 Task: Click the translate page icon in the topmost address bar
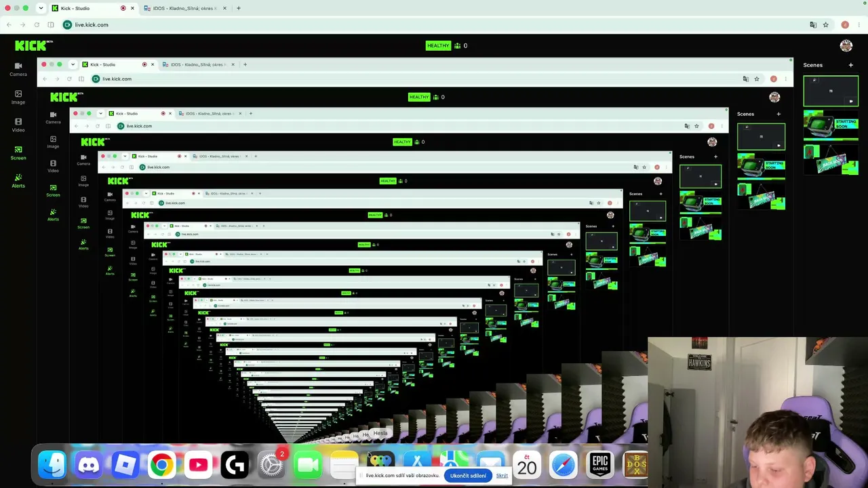pyautogui.click(x=813, y=24)
